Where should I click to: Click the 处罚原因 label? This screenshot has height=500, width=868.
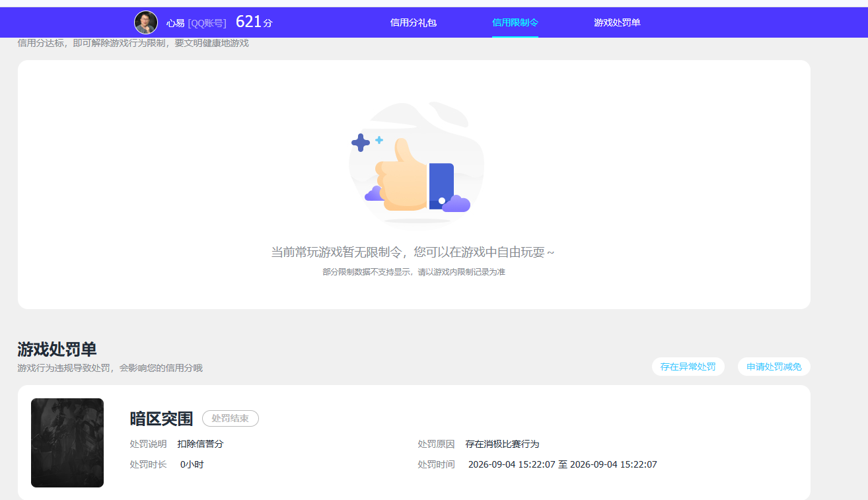point(436,444)
